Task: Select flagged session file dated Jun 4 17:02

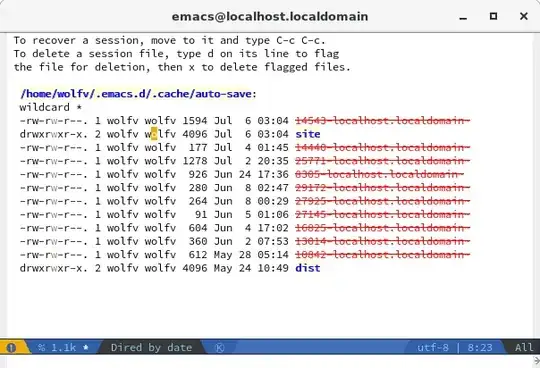Action: [x=383, y=228]
